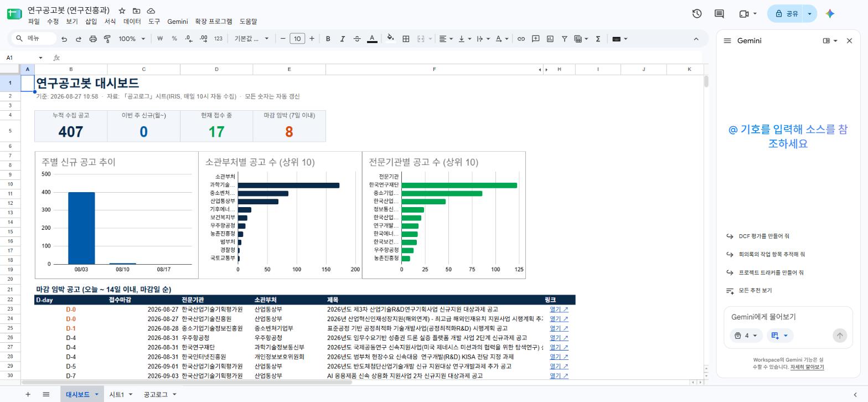Open version history clock icon
Image resolution: width=868 pixels, height=402 pixels.
pyautogui.click(x=697, y=14)
